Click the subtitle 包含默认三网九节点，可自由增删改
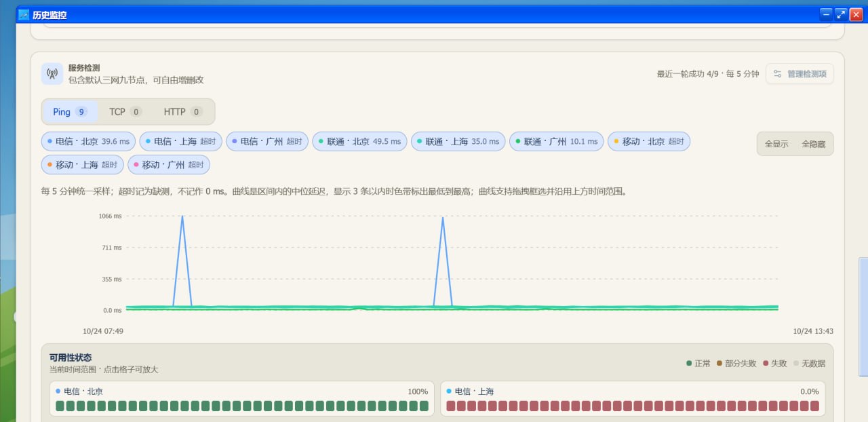868x422 pixels. tap(136, 80)
